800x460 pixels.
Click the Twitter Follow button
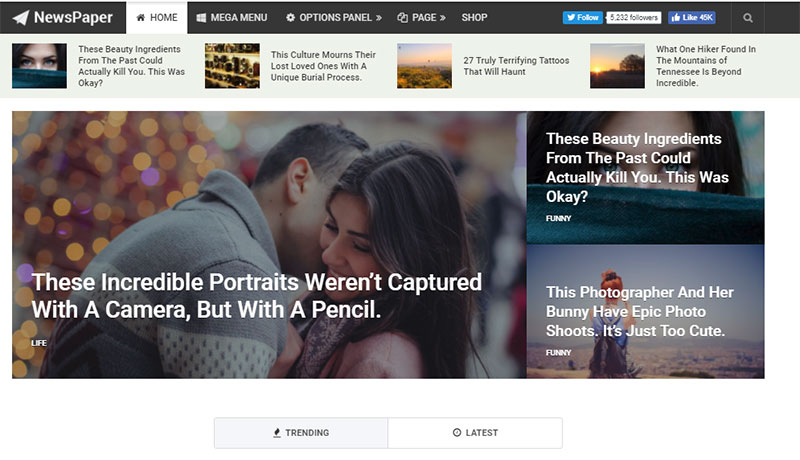click(583, 18)
